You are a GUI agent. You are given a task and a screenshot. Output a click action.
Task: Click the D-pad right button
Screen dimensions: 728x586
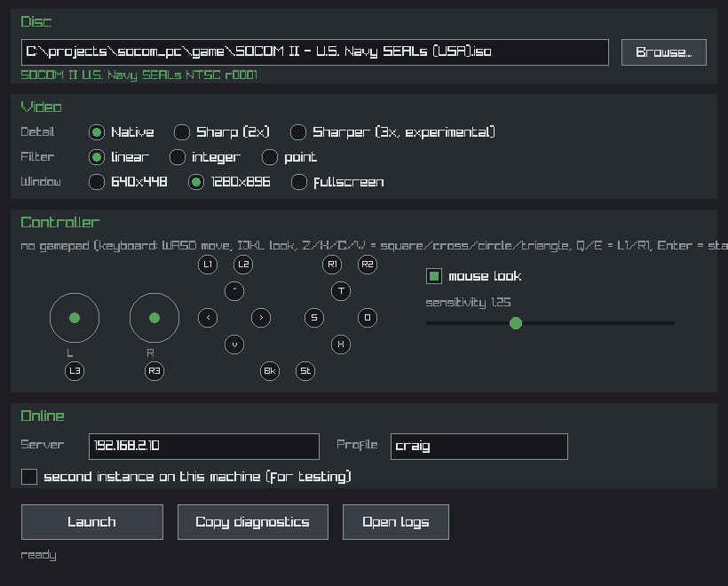(x=261, y=318)
